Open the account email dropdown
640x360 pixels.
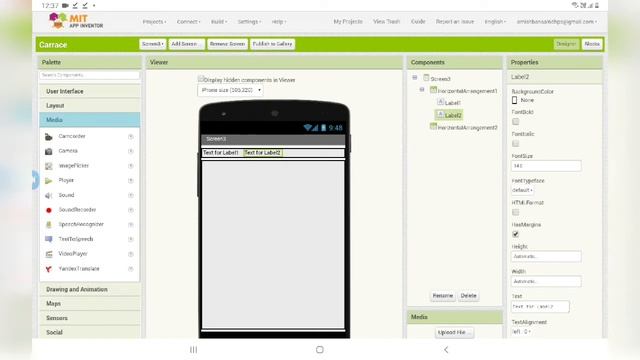click(557, 22)
